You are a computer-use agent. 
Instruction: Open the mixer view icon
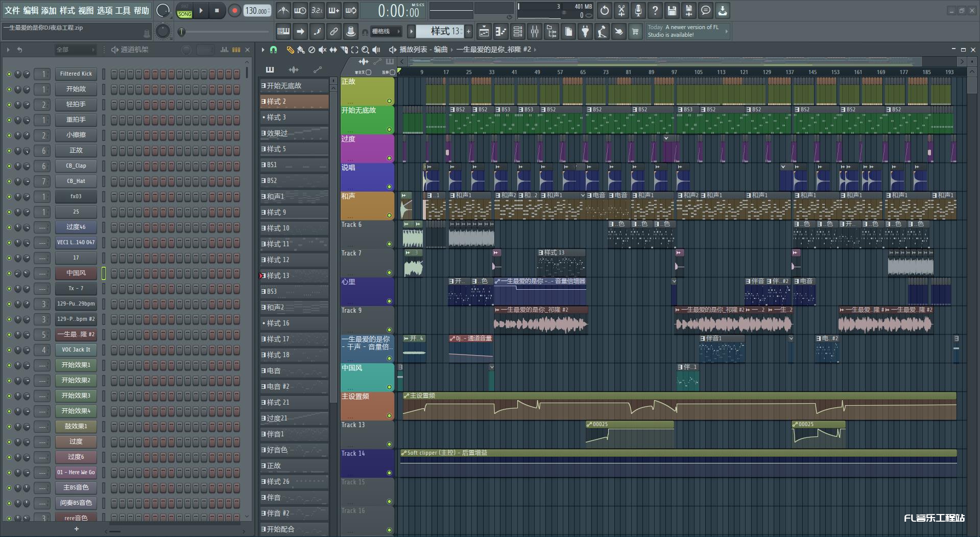[535, 32]
